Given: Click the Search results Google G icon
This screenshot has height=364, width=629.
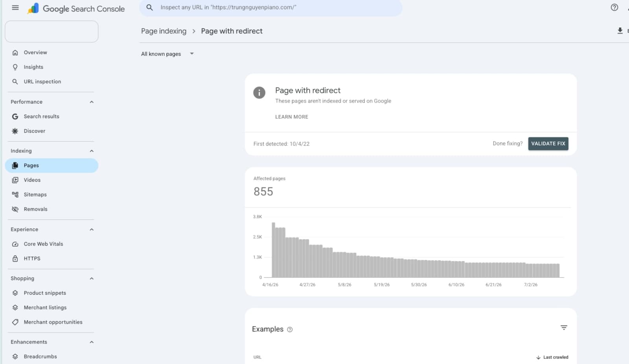Looking at the screenshot, I should pos(15,116).
